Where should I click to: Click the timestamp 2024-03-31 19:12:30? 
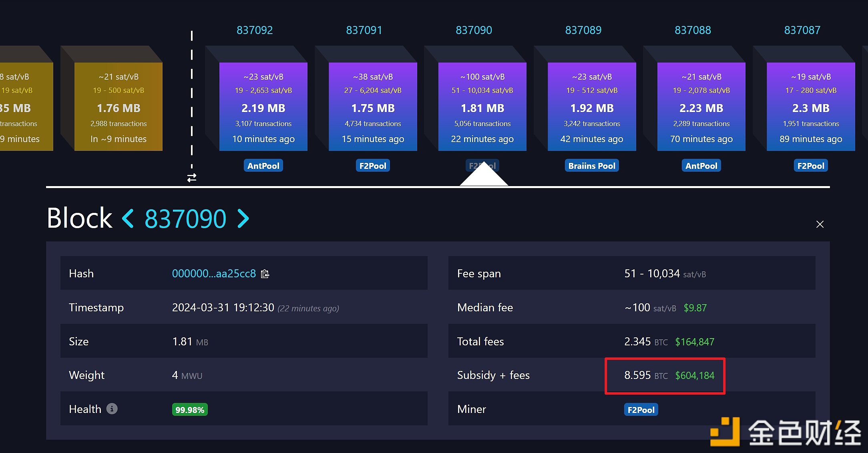[x=223, y=307]
